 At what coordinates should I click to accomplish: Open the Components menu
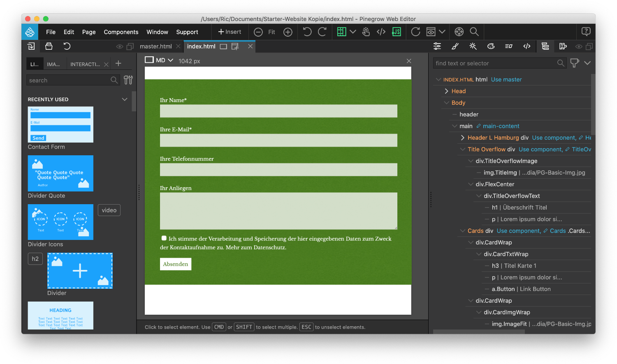121,32
